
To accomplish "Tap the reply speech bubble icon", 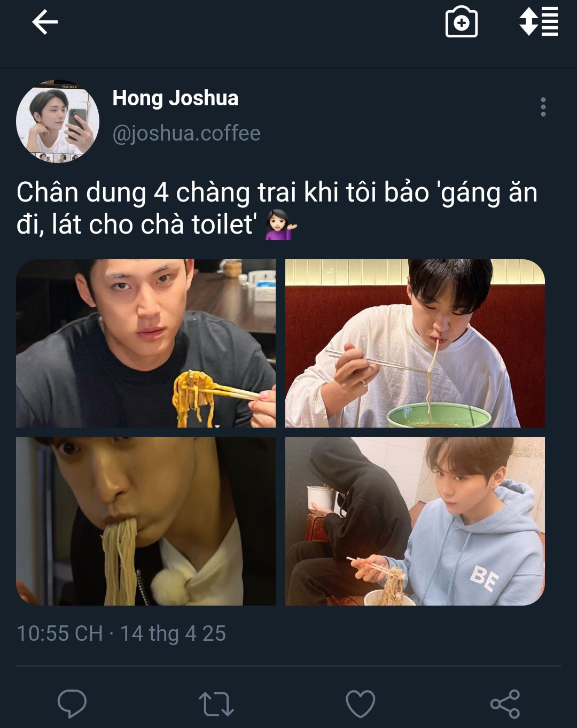I will [x=72, y=703].
